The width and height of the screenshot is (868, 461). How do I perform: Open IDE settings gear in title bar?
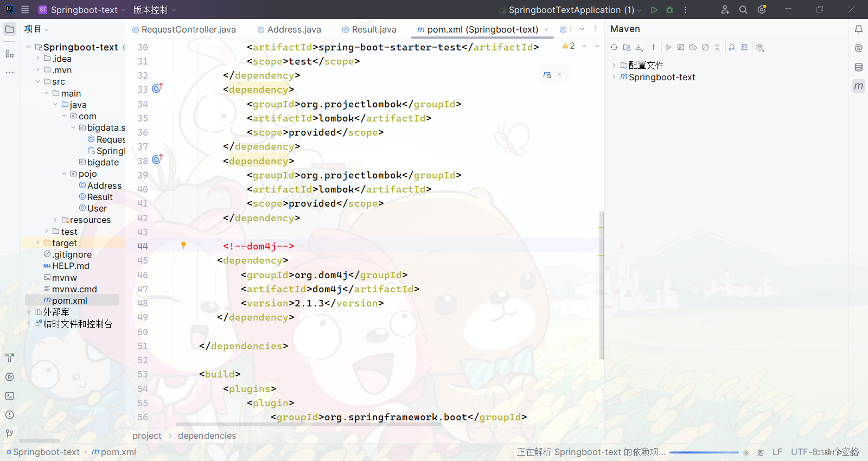click(762, 10)
